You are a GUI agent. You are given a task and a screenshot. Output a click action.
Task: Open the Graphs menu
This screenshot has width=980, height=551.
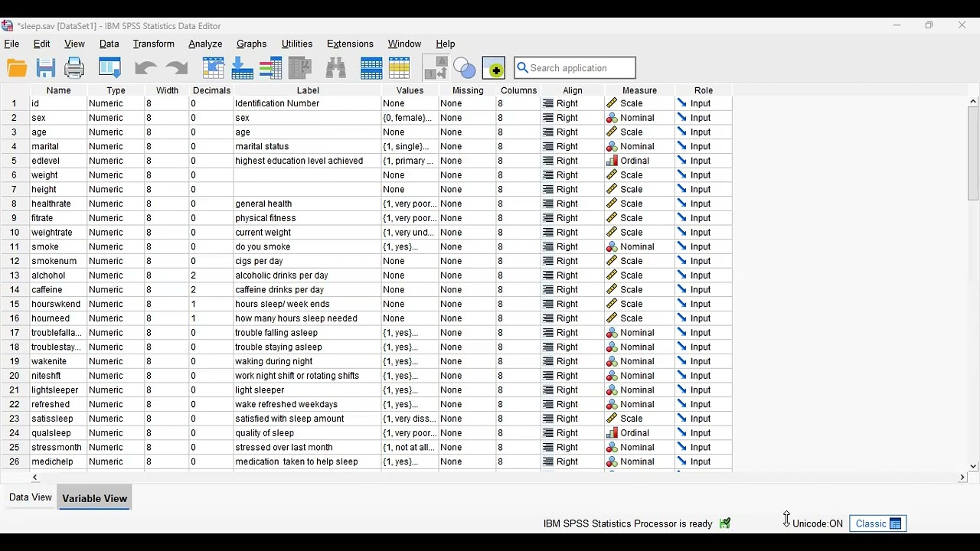pos(252,44)
